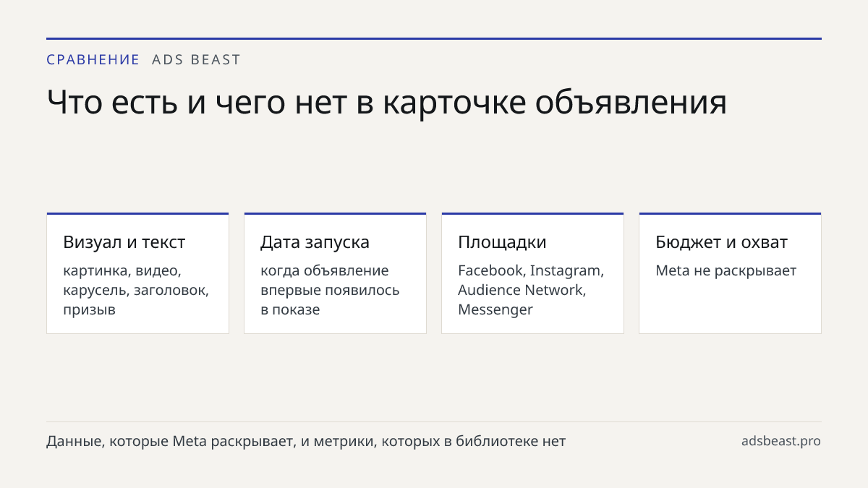Click the text 'когда объявление впервые появилось в показе'
This screenshot has width=868, height=488.
pyautogui.click(x=330, y=290)
